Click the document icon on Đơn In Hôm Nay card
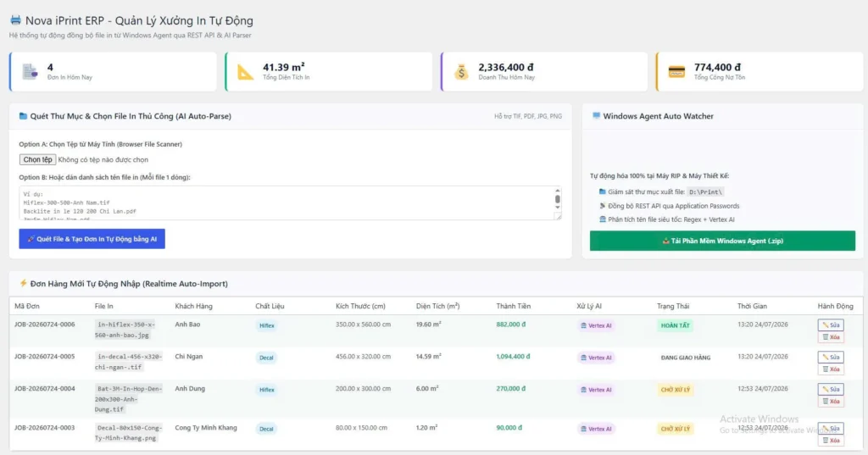This screenshot has height=455, width=868. 30,71
